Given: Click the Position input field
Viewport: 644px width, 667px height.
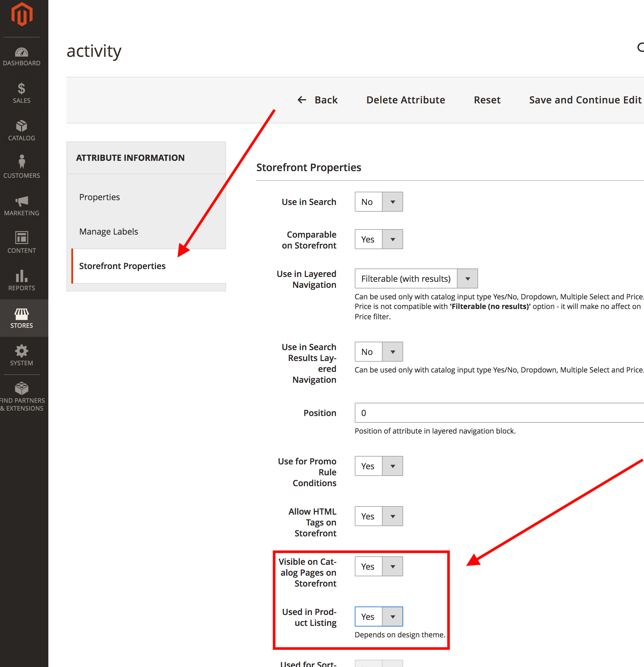Looking at the screenshot, I should [499, 413].
